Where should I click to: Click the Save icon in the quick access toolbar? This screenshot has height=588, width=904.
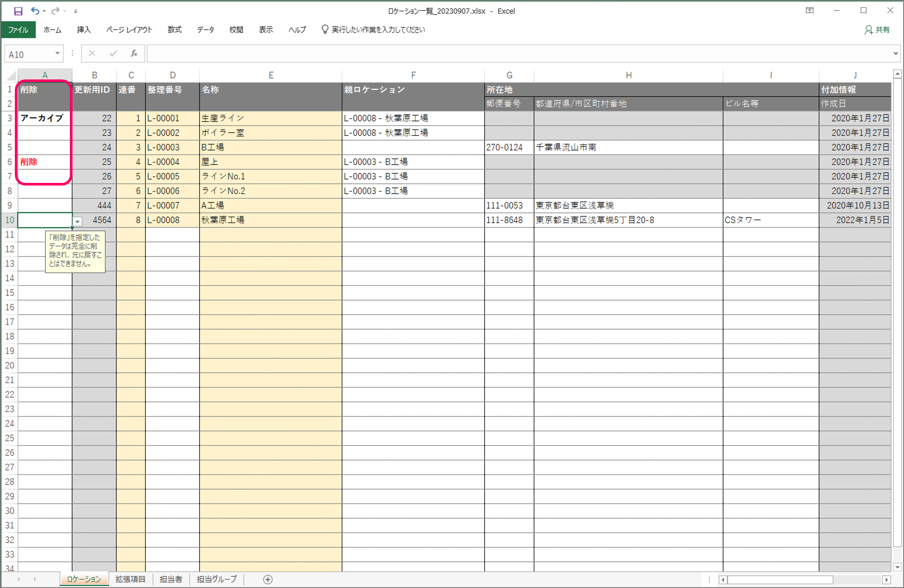coord(18,11)
